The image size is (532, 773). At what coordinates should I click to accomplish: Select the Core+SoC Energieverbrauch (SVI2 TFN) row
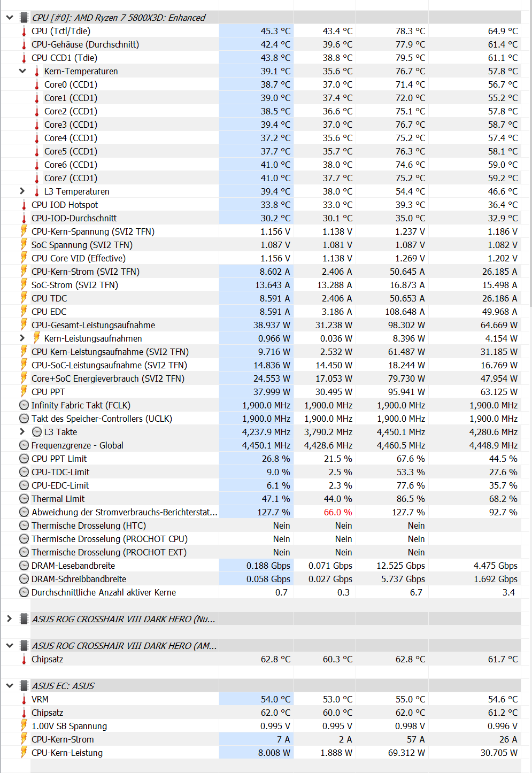coord(260,378)
